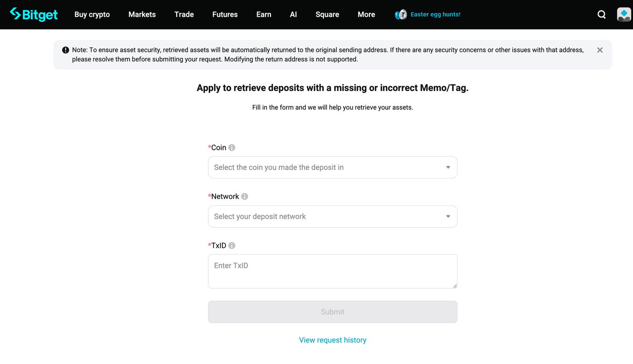Click the info tooltip beside TxID

[x=232, y=245]
